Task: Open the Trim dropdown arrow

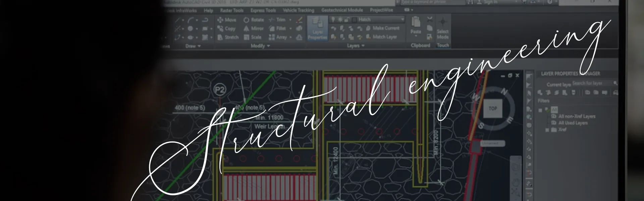Action: coord(290,20)
